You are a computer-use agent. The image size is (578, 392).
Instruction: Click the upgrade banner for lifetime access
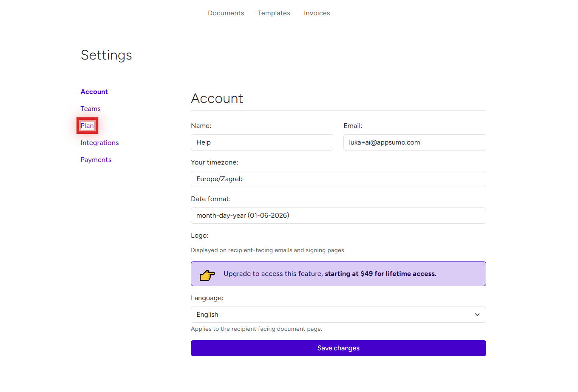point(338,274)
